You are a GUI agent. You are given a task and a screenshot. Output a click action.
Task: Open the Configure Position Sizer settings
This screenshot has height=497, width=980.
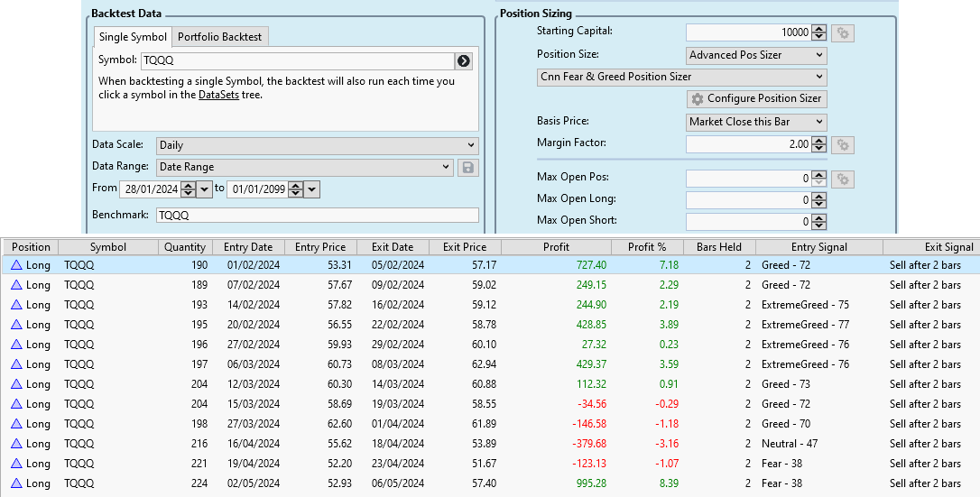pyautogui.click(x=756, y=98)
